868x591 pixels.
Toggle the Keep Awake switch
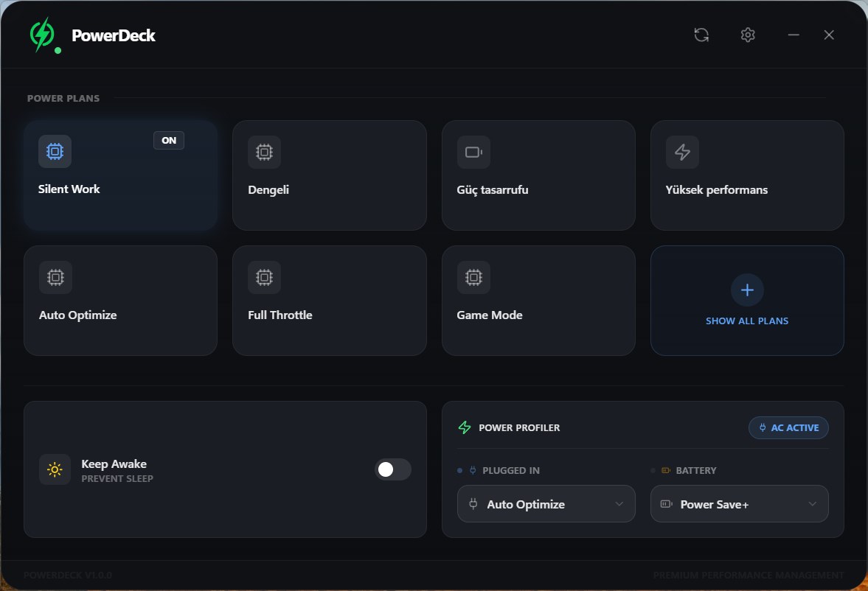coord(392,469)
